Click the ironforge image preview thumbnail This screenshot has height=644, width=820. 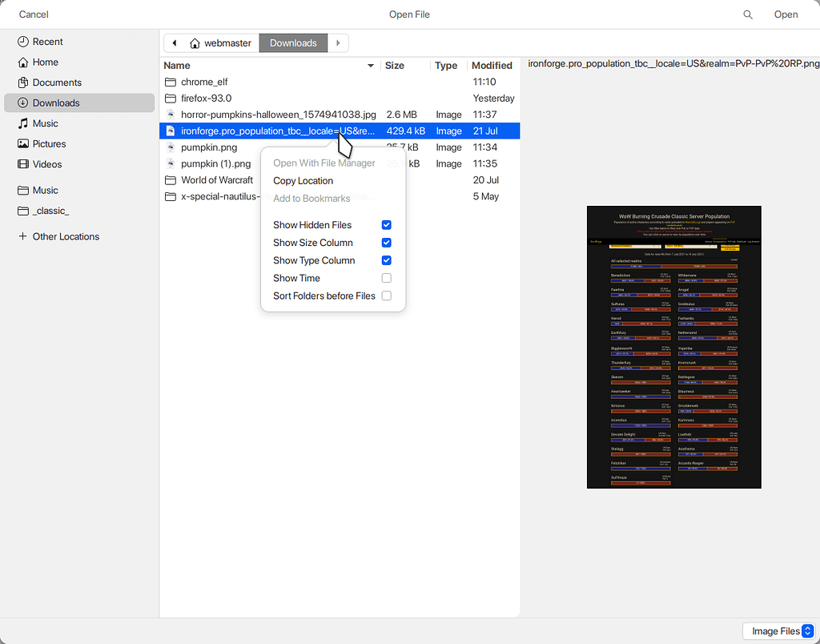click(673, 347)
